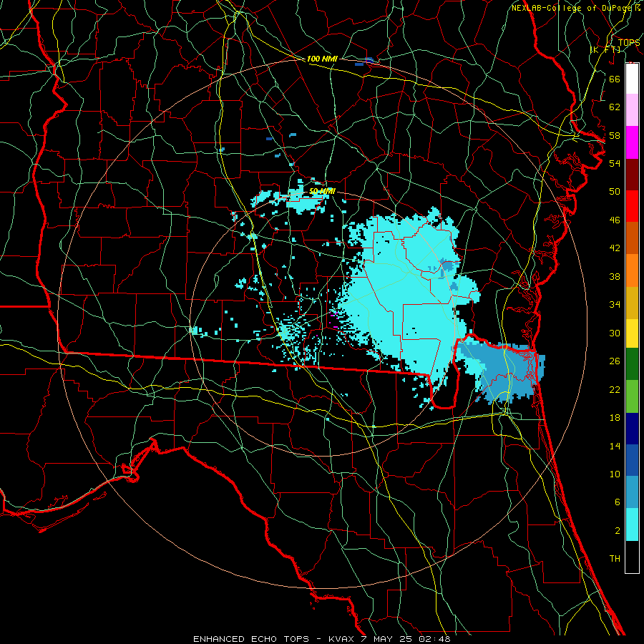Click the 54 legend value
Screen dimensions: 644x644
pos(615,163)
